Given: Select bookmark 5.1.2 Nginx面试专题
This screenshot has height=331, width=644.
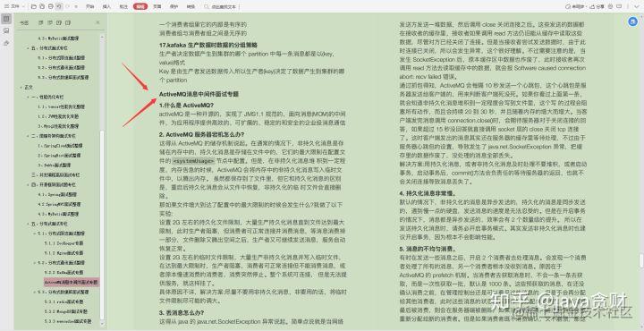Looking at the screenshot, I should click(64, 253).
